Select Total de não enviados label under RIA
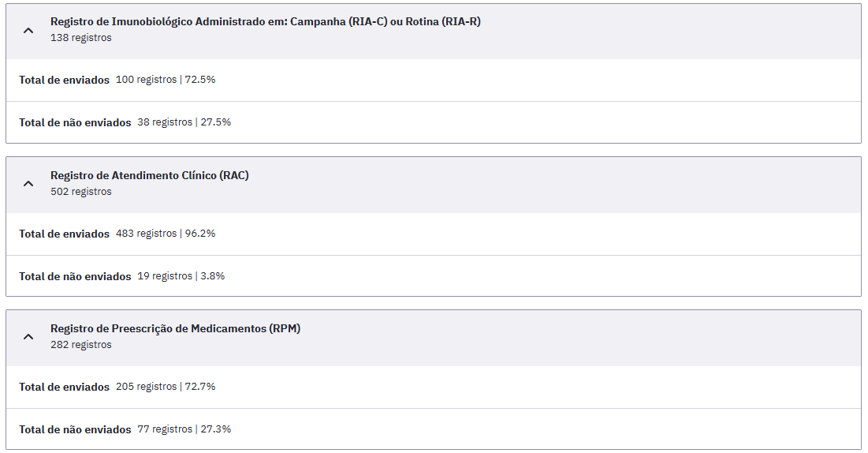This screenshot has height=453, width=868. point(75,122)
